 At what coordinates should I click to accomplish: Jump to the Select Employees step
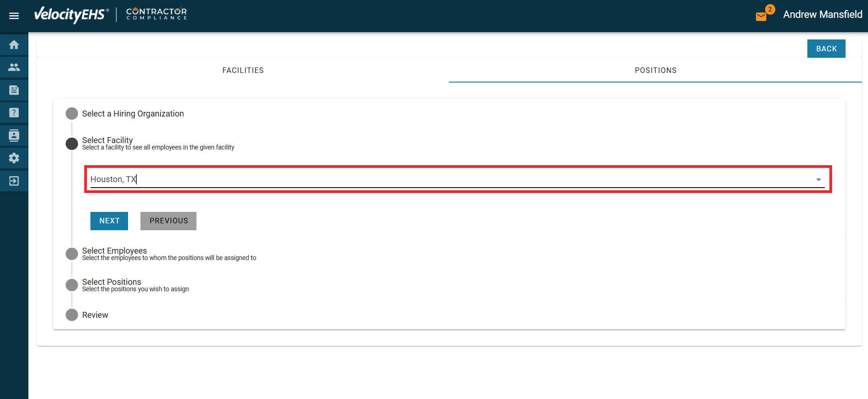[114, 251]
